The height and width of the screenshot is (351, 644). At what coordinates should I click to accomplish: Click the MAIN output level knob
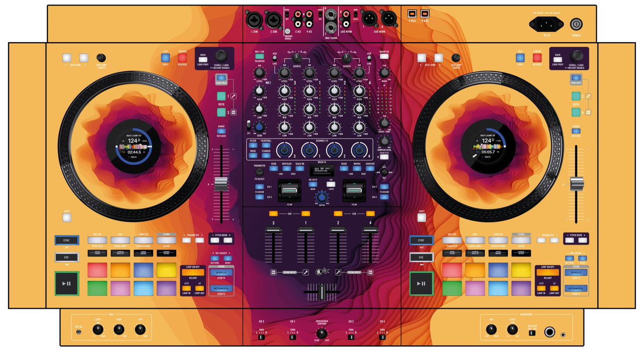[384, 73]
